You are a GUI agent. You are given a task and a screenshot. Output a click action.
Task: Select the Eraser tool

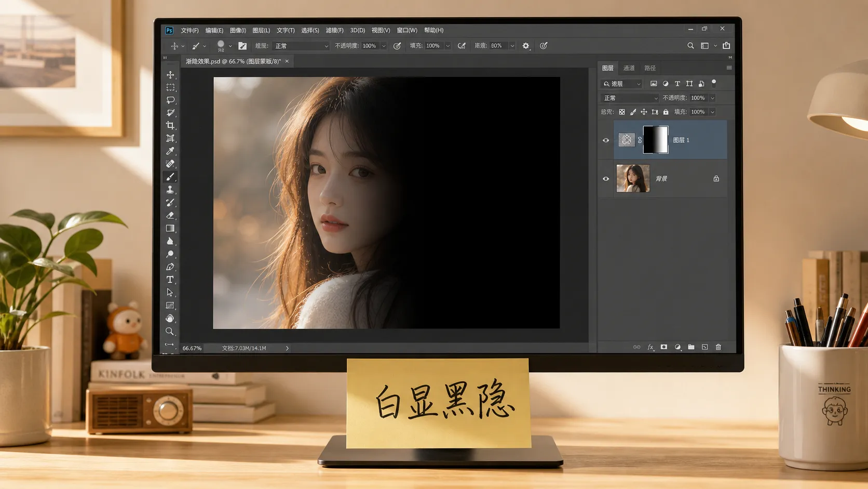[x=170, y=215]
